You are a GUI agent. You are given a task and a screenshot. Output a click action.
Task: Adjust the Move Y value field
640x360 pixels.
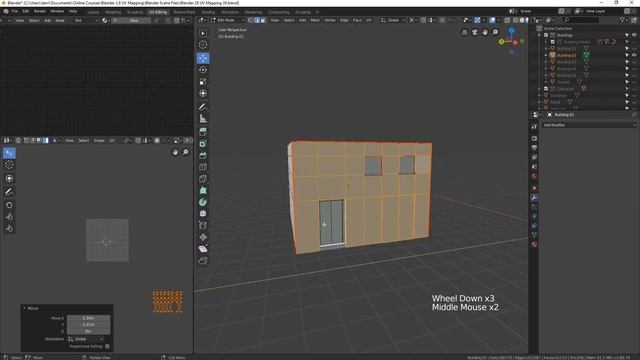[x=89, y=324]
